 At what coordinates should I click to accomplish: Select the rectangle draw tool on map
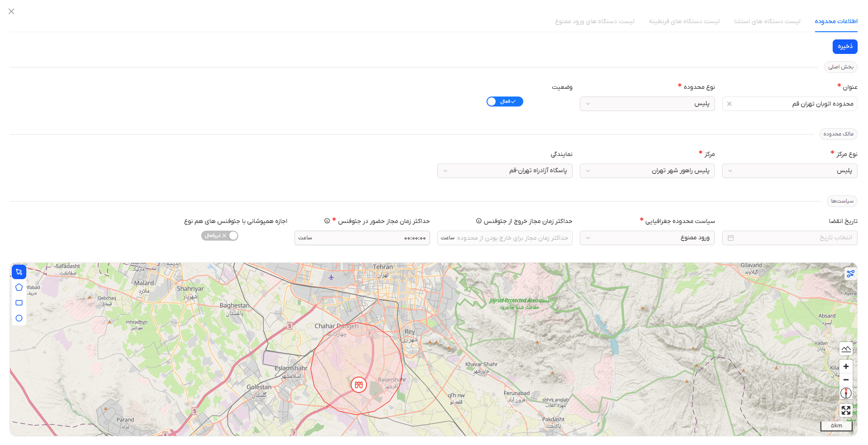19,303
